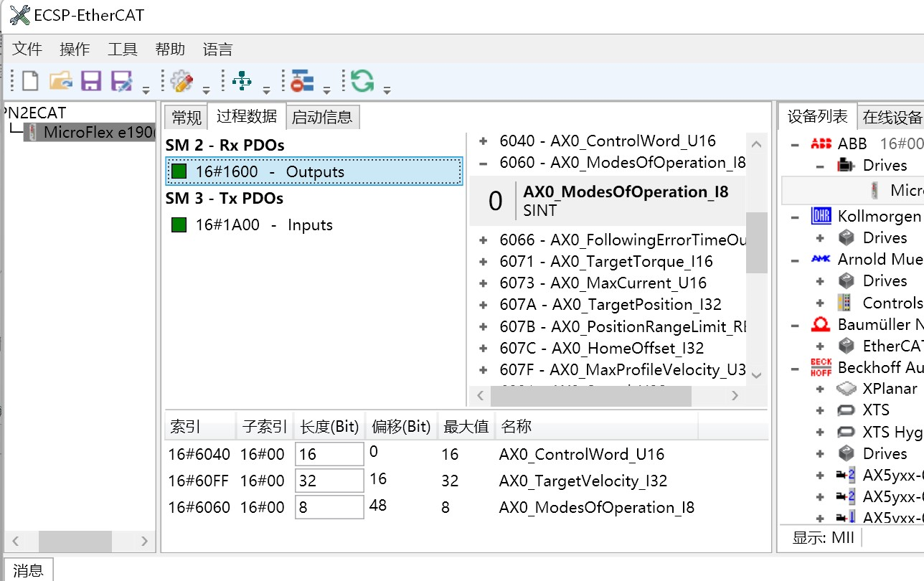Click the Save As icon

122,80
